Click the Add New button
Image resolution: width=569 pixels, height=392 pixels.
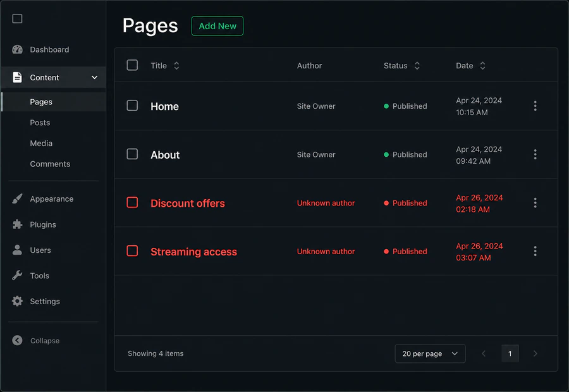(x=217, y=26)
